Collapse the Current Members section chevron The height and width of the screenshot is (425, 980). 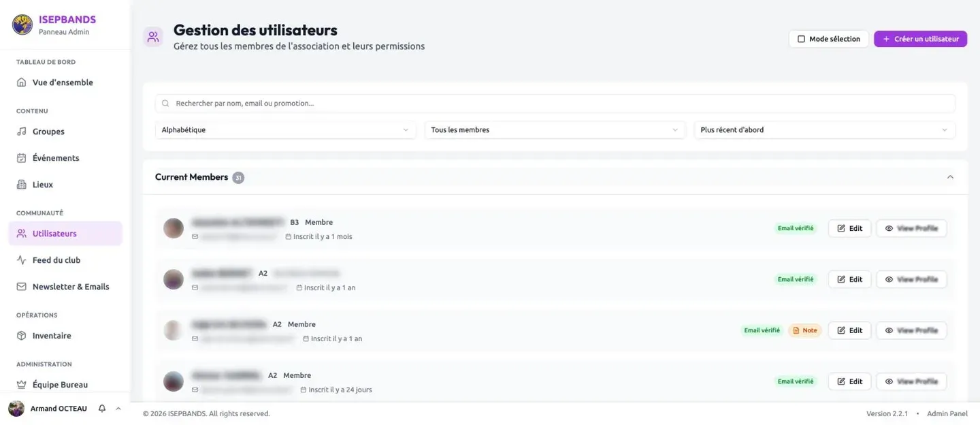[x=951, y=177]
